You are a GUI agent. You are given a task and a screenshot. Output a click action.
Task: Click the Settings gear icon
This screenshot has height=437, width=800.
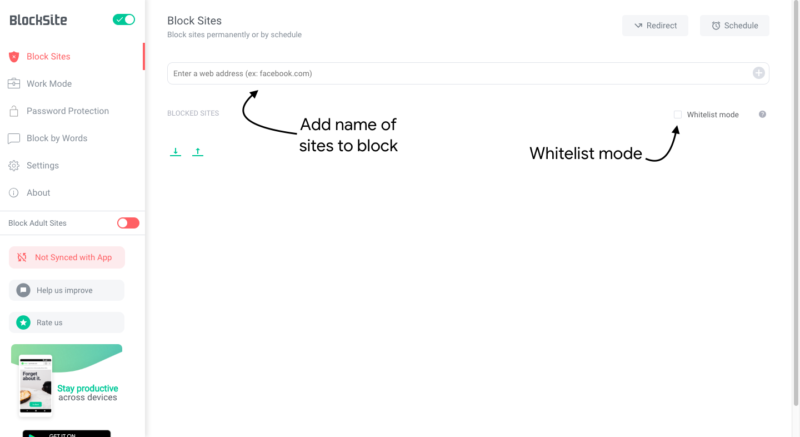[x=14, y=165]
